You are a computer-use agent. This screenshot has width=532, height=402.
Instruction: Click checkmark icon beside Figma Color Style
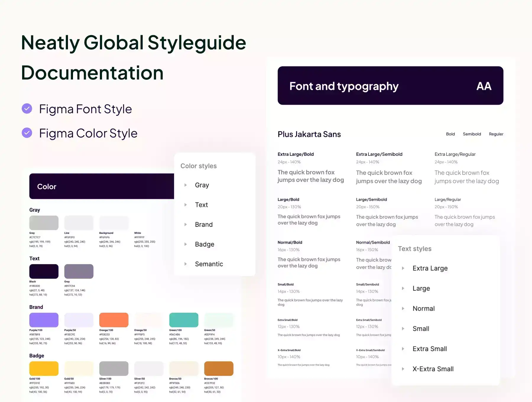tap(27, 133)
